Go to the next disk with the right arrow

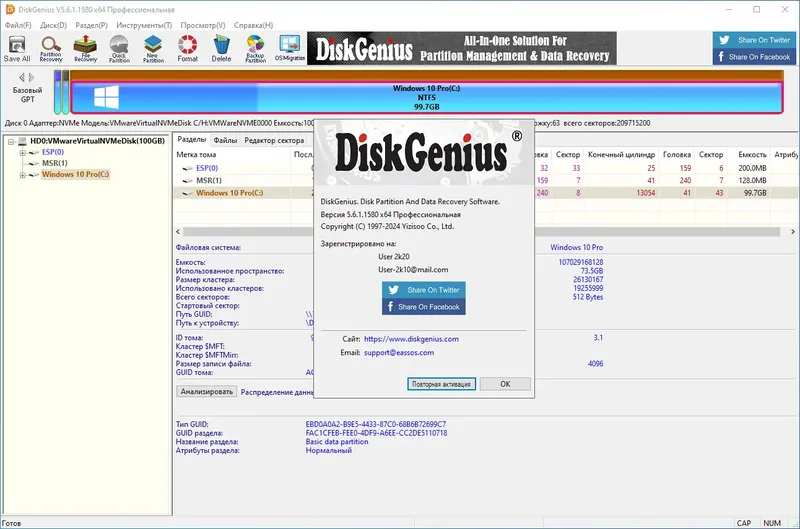click(32, 78)
